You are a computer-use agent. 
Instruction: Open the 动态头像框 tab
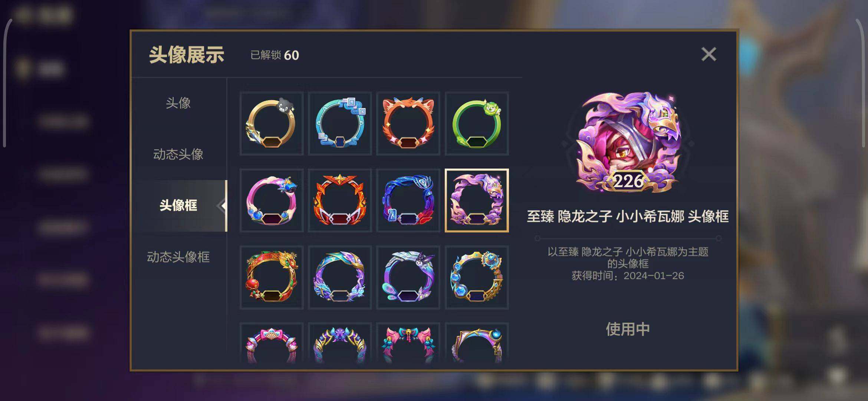tap(178, 257)
